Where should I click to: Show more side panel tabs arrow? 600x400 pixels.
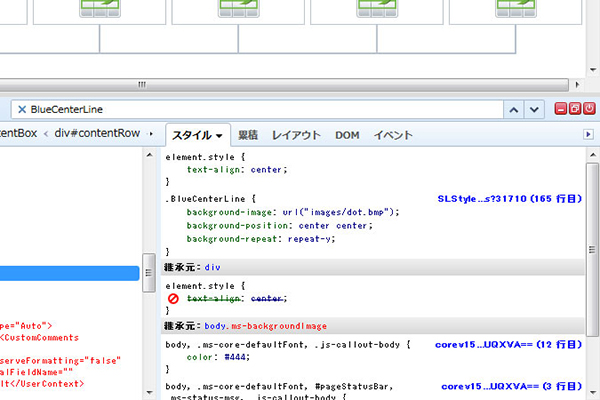589,134
